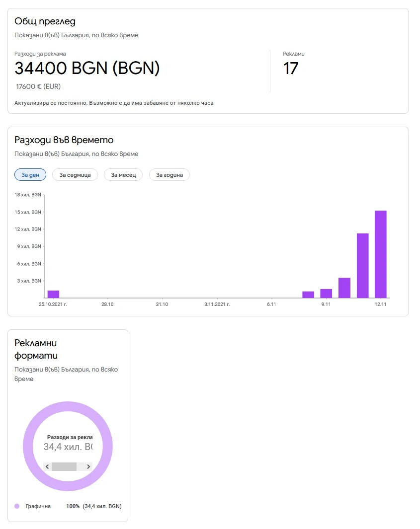Select the "За ден" time range chip
Image resolution: width=420 pixels, height=529 pixels.
coord(30,175)
